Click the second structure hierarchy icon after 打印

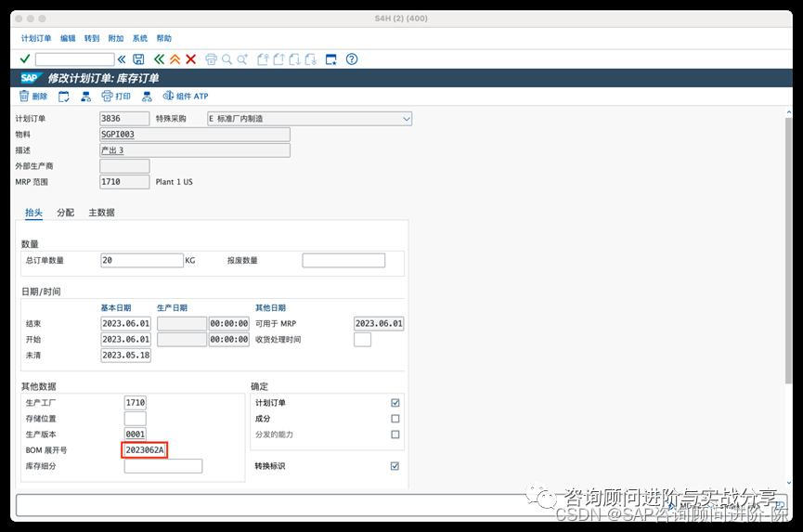[x=147, y=97]
